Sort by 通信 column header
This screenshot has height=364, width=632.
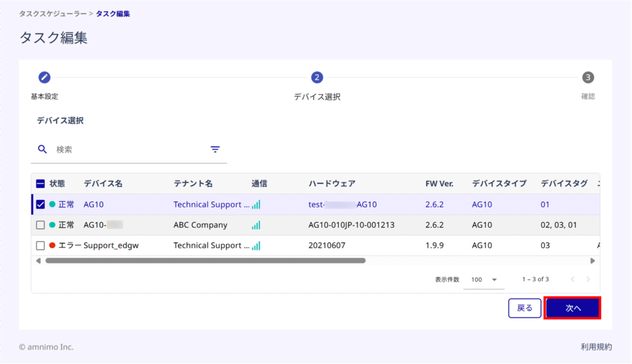coord(259,184)
